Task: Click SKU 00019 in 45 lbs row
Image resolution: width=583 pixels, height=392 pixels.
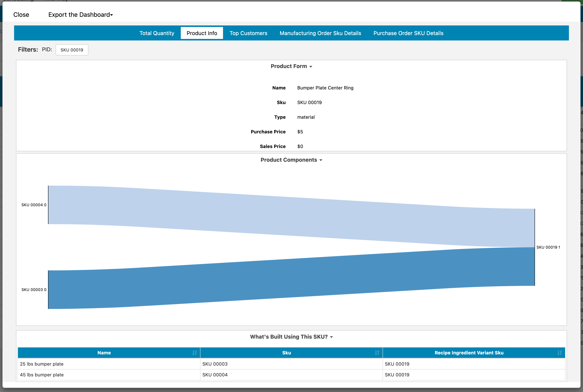Action: pos(474,375)
